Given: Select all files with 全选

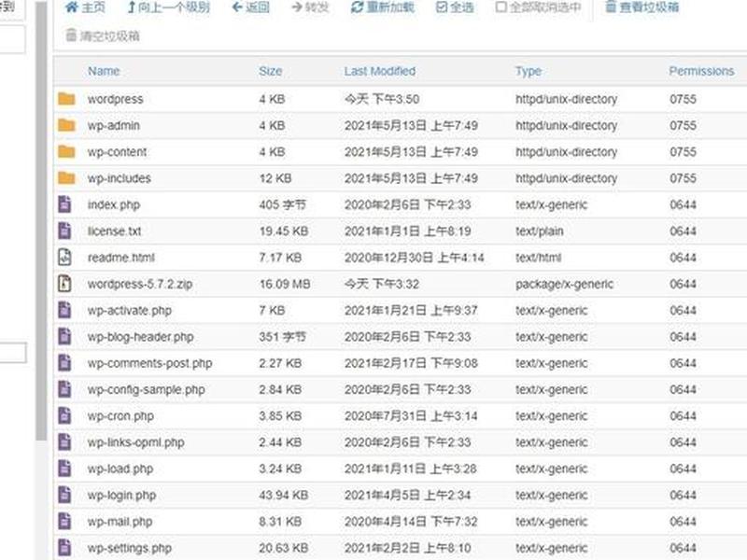Looking at the screenshot, I should 455,7.
